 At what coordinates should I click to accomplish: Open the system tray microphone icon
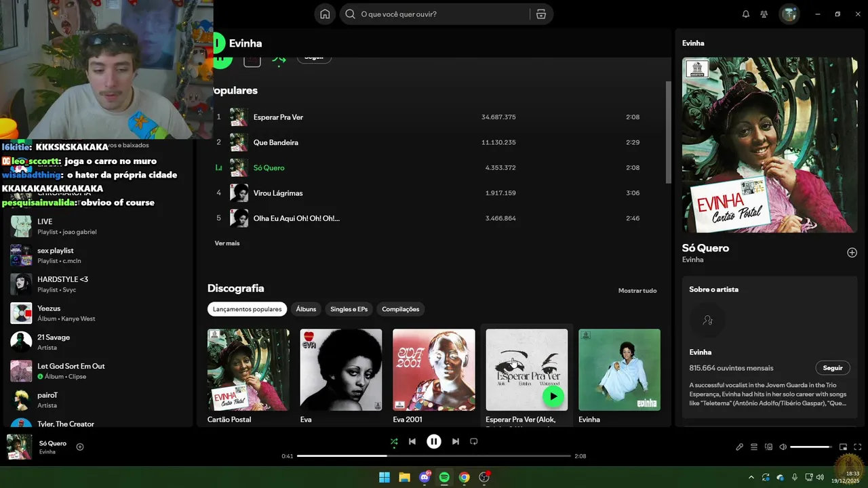pyautogui.click(x=795, y=477)
